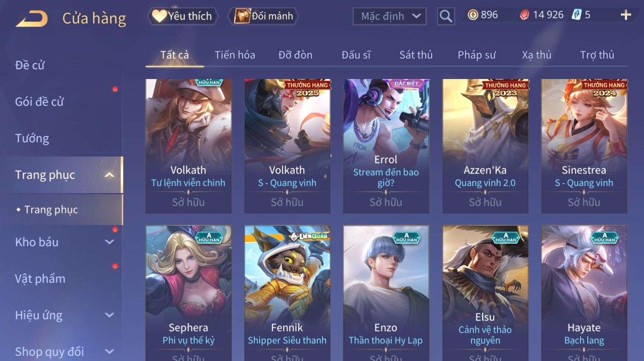Open the Mặc định sort dropdown

tap(389, 16)
